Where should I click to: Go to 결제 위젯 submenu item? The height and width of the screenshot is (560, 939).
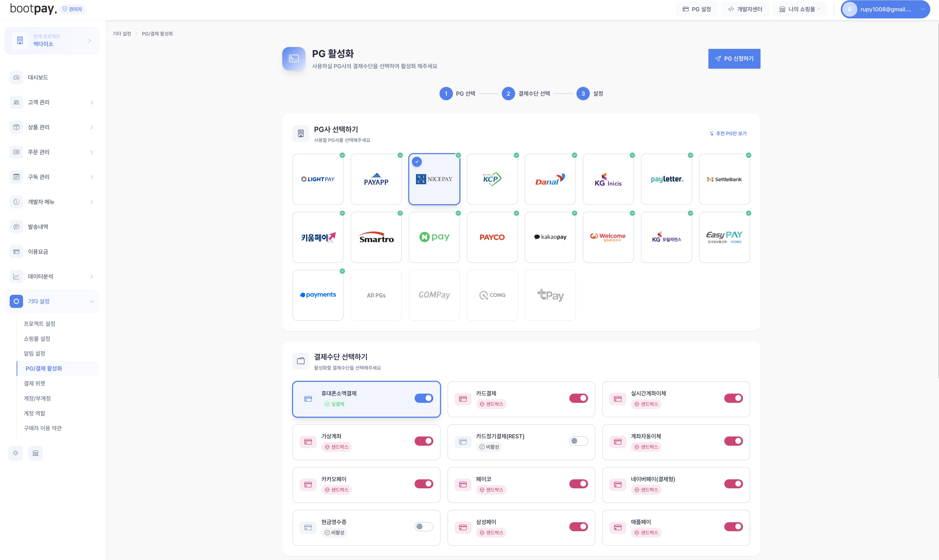point(34,383)
